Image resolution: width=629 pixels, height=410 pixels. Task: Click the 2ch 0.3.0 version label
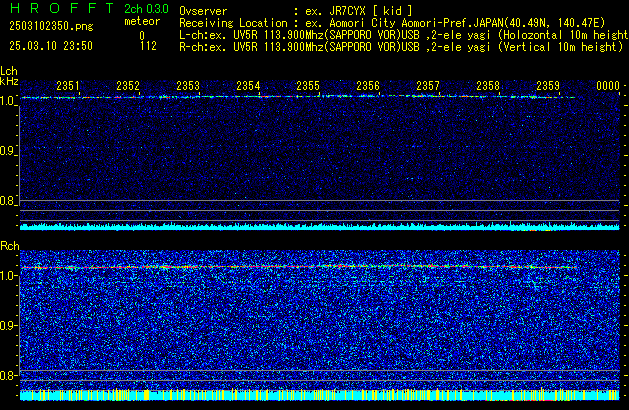pos(146,8)
